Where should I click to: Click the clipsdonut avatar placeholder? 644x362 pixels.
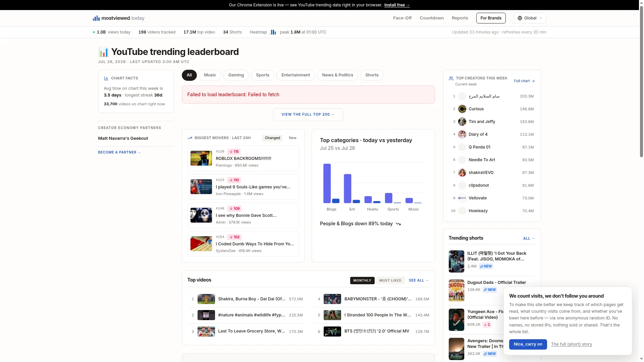click(x=462, y=185)
